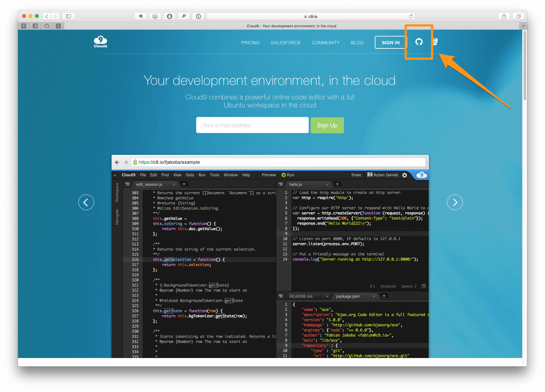Click the smiley face extension button
Viewport: 545px width, 392px height.
pyautogui.click(x=155, y=16)
